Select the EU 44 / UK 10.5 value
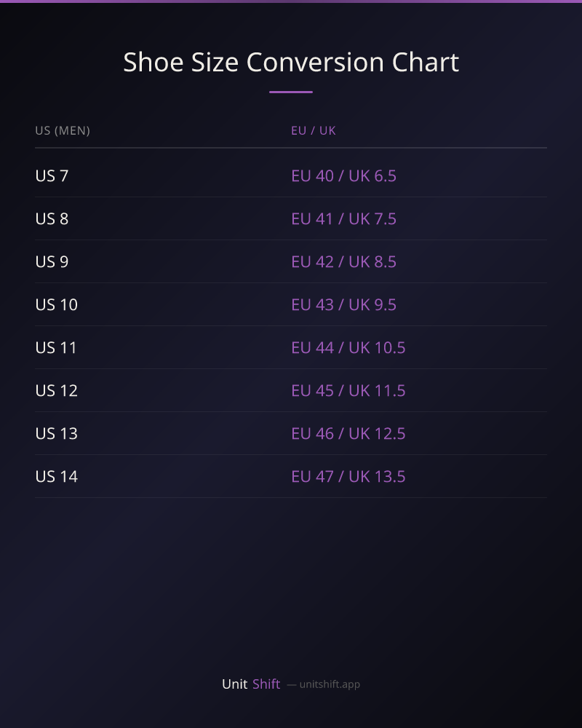Image resolution: width=582 pixels, height=728 pixels. tap(348, 347)
